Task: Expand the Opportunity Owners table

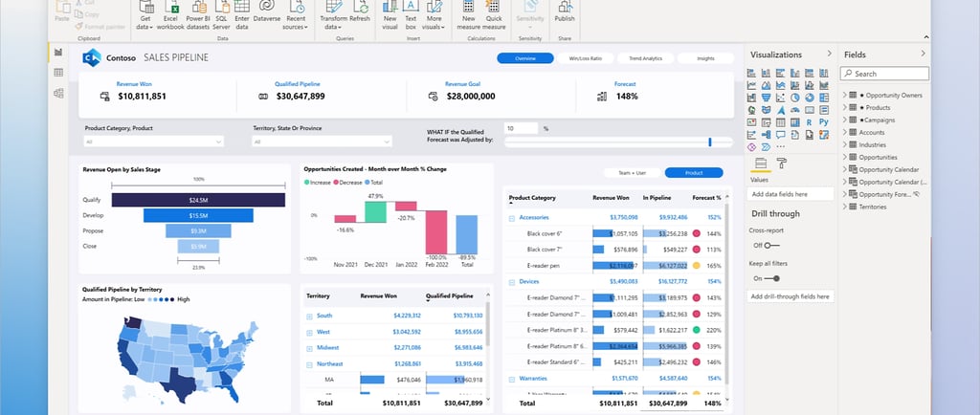Action: pos(845,95)
